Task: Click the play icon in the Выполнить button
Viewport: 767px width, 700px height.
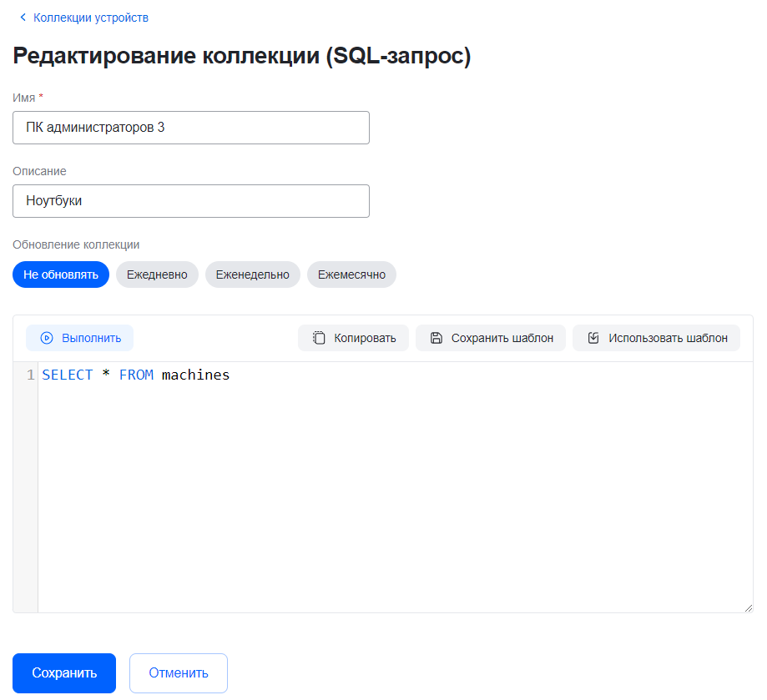Action: pos(47,338)
